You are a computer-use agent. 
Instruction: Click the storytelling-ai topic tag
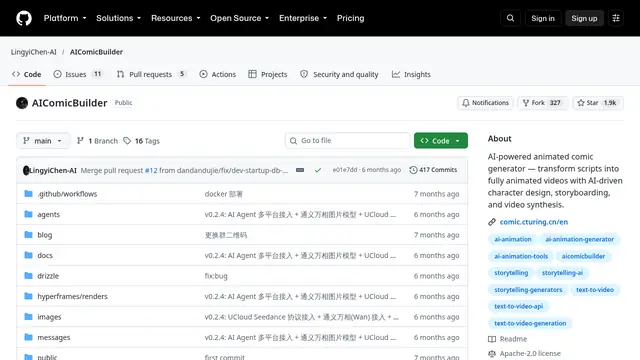point(562,273)
